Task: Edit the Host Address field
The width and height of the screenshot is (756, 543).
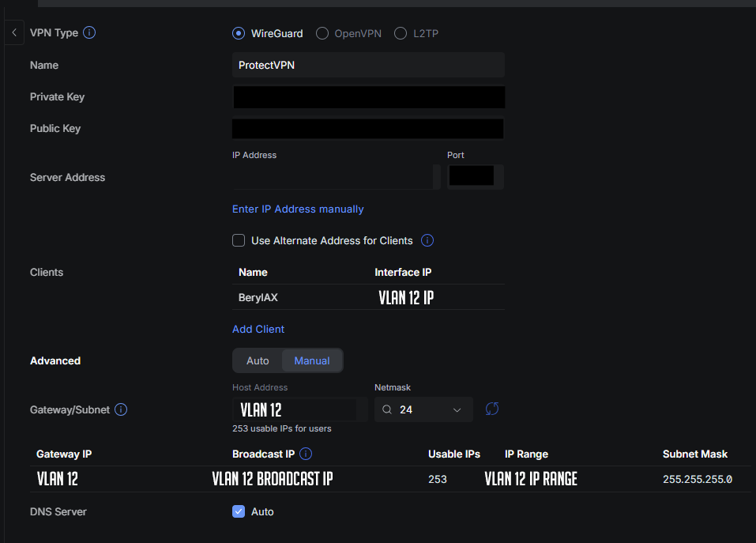Action: pos(299,409)
